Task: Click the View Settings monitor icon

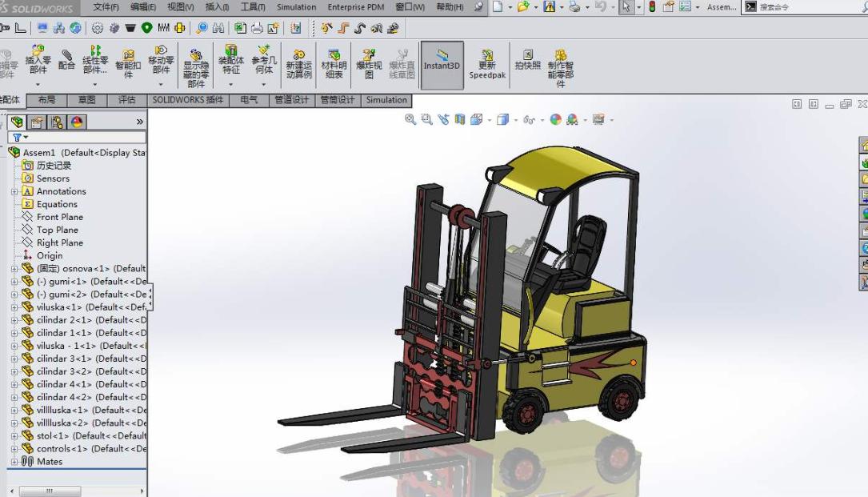Action: pos(598,119)
